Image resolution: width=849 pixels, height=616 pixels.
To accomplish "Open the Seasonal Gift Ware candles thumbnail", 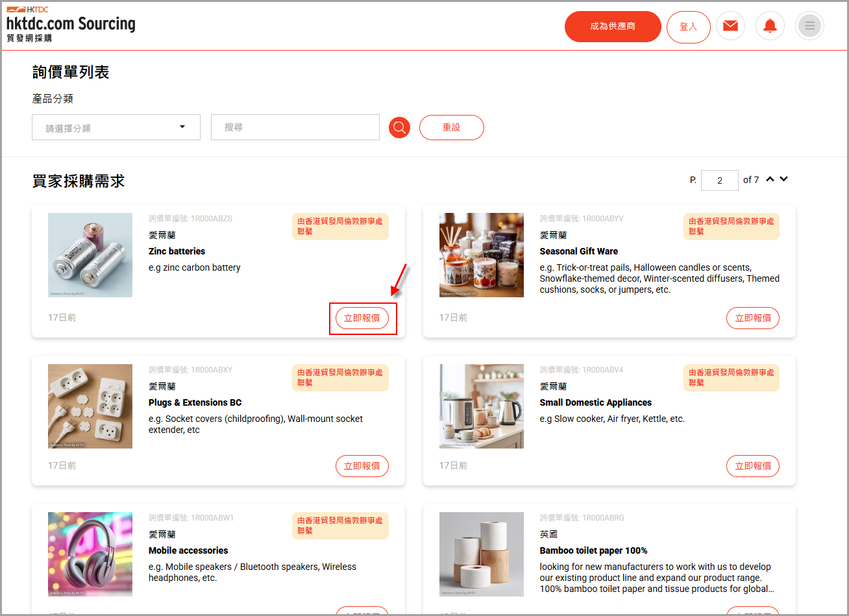I will [x=482, y=255].
